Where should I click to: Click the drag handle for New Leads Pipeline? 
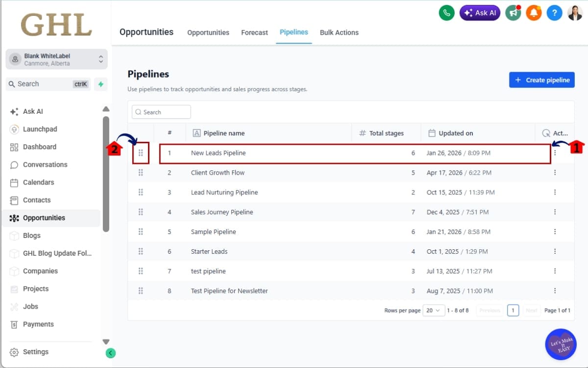[x=141, y=153]
